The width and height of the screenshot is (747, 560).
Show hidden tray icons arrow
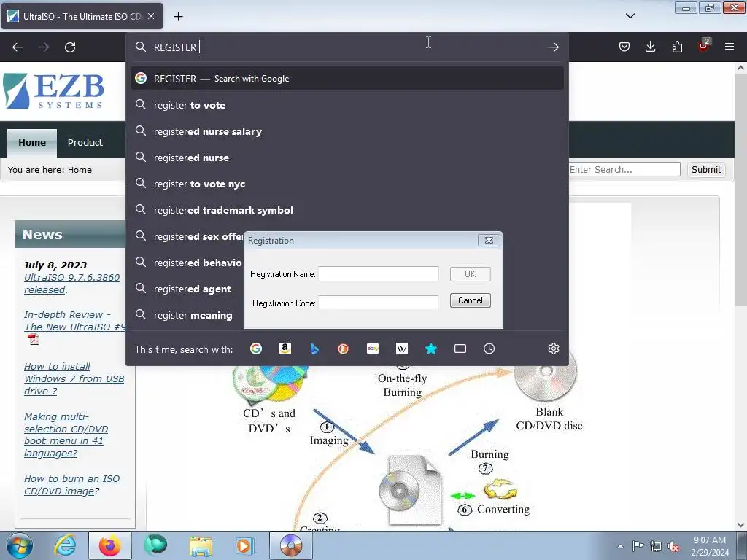click(620, 546)
